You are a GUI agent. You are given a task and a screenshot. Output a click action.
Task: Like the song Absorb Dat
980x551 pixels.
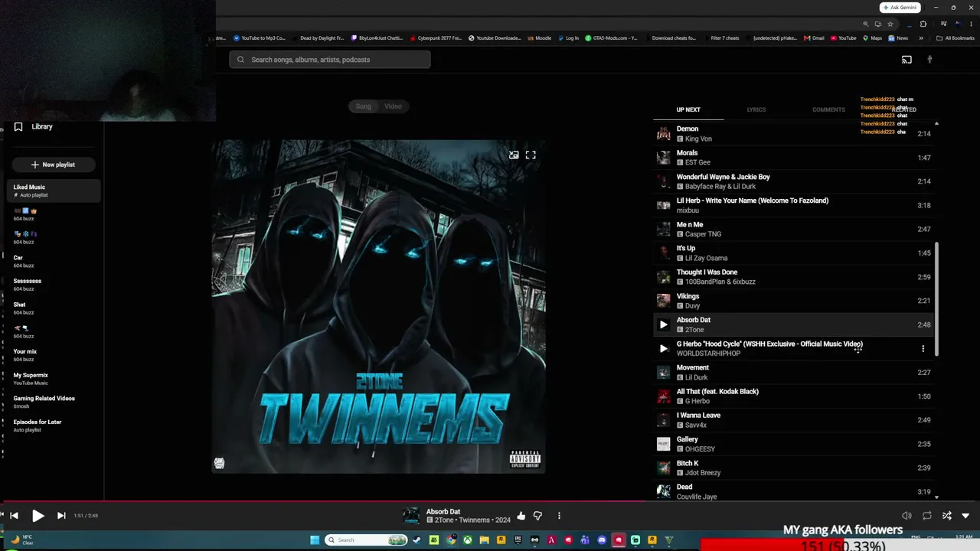(x=521, y=516)
